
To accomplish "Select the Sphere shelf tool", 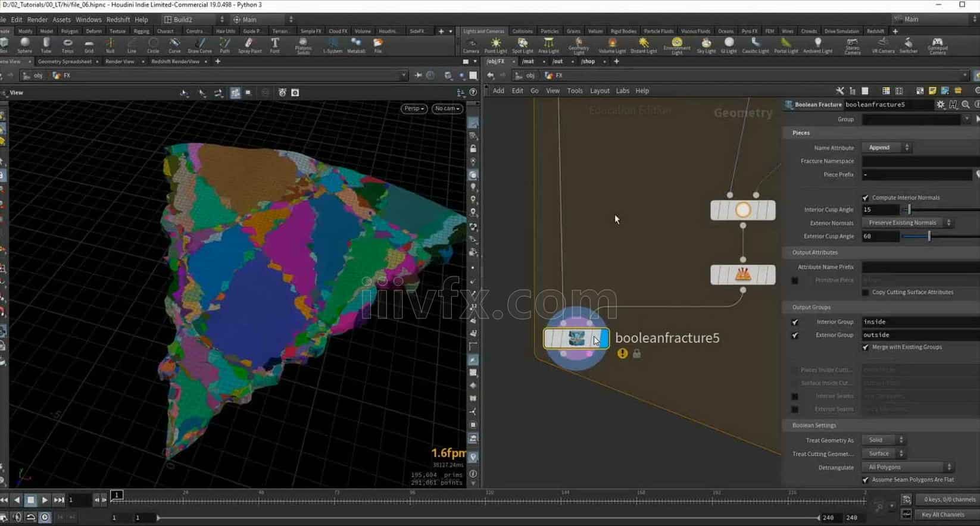I will [x=25, y=45].
